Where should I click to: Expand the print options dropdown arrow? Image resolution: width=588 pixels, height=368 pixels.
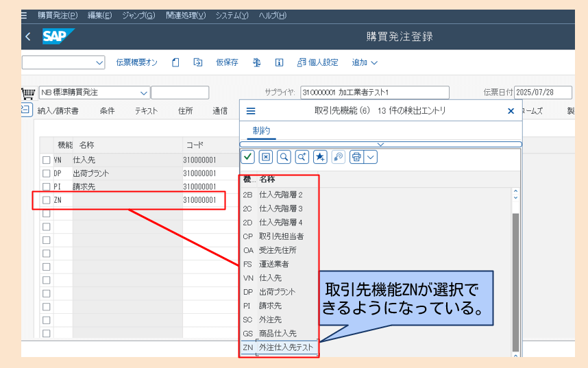371,157
